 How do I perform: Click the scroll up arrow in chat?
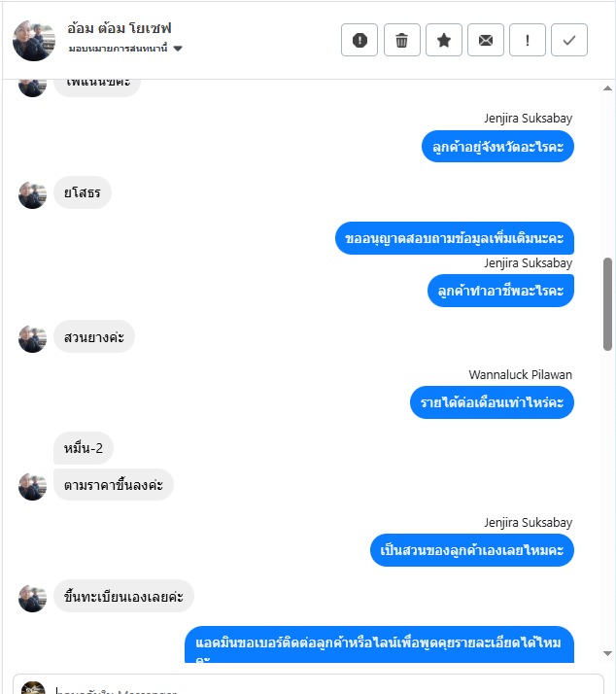[607, 88]
